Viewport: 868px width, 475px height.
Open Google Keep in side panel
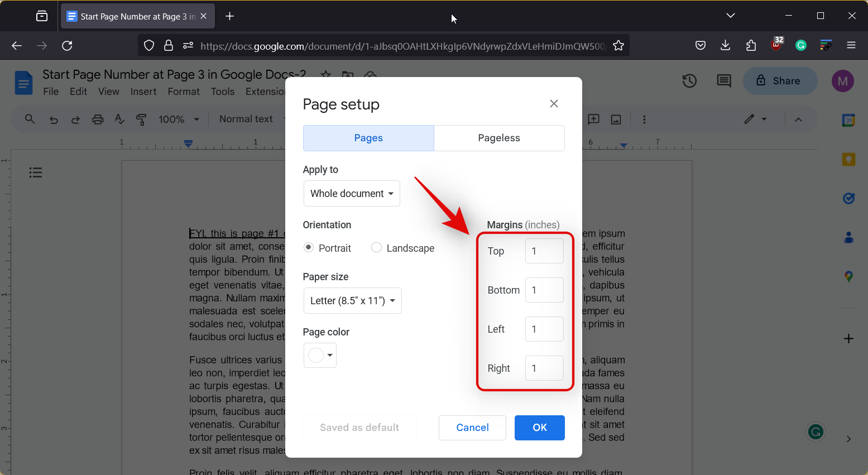[x=848, y=160]
